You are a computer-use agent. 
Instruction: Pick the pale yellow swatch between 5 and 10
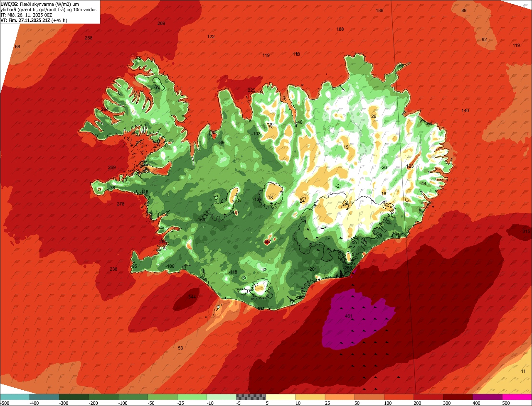(281, 397)
